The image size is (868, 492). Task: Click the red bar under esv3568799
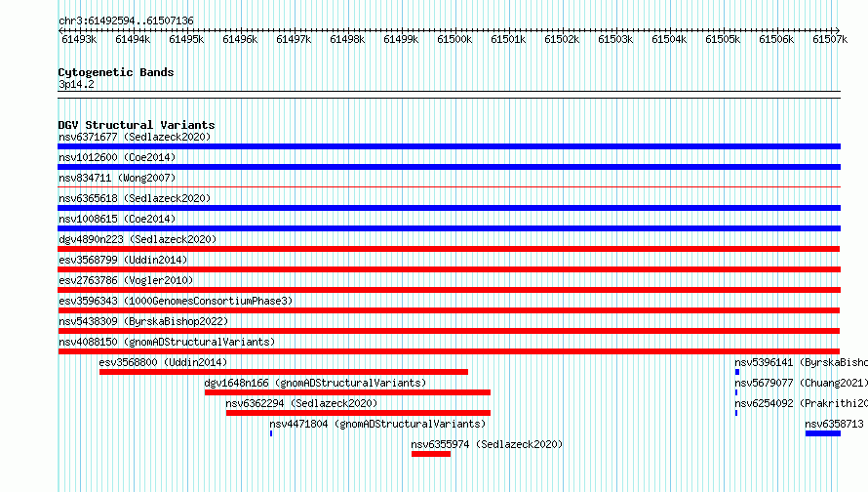[449, 269]
